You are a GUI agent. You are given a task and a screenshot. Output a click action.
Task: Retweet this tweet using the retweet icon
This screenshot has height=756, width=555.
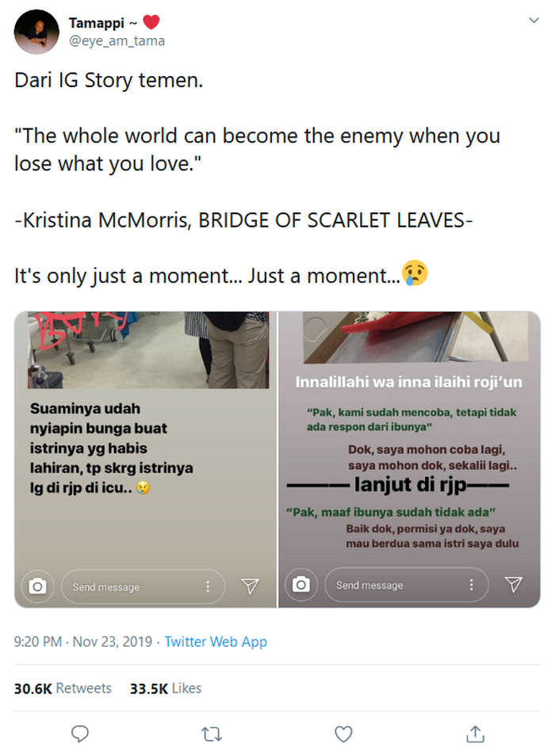(212, 734)
